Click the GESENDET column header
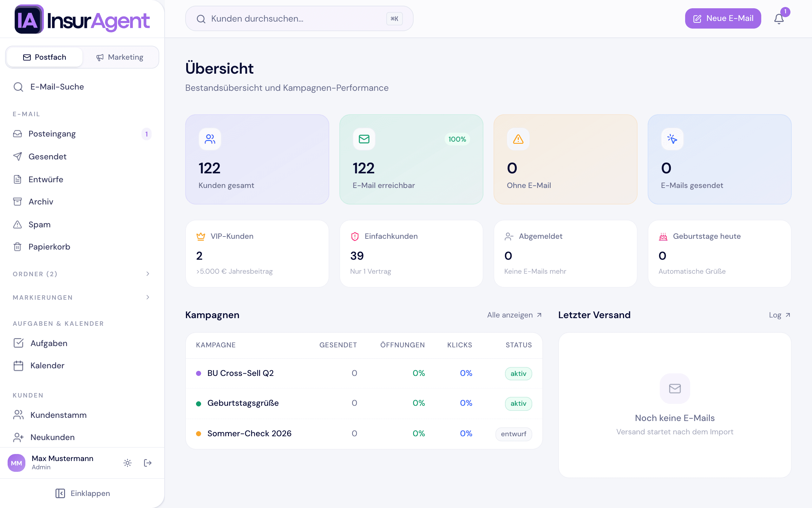Image resolution: width=812 pixels, height=508 pixels. coord(338,345)
